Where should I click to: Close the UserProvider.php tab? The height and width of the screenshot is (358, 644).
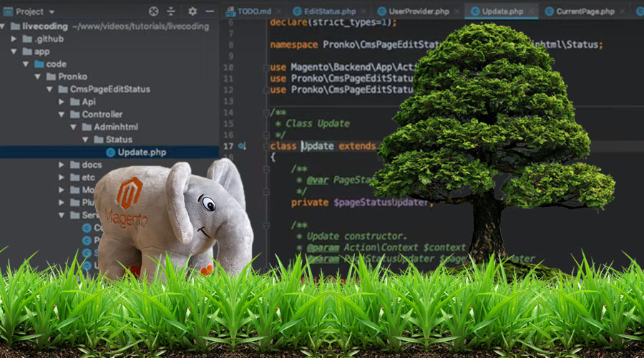point(457,11)
